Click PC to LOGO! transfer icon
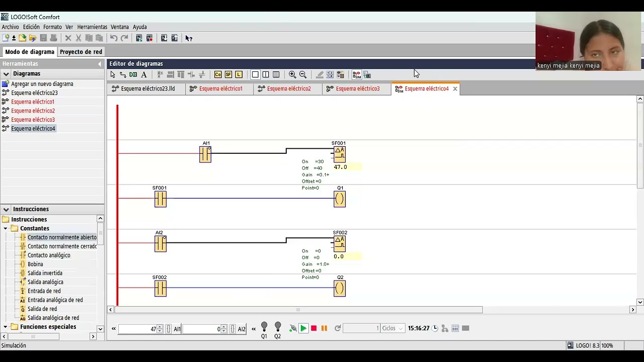This screenshot has width=644, height=362. [x=164, y=38]
